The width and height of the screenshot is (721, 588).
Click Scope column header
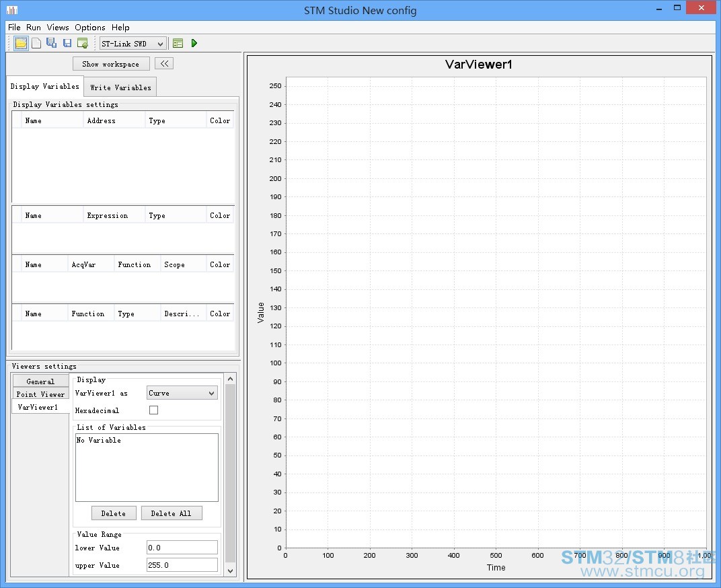pos(183,264)
